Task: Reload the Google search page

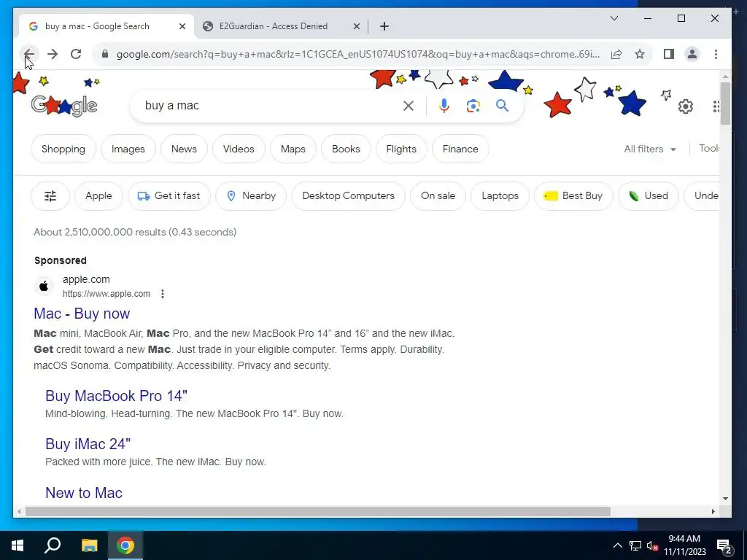Action: tap(76, 54)
